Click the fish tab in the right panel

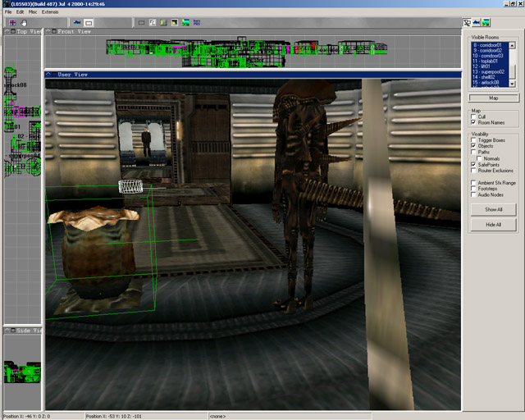(x=476, y=22)
